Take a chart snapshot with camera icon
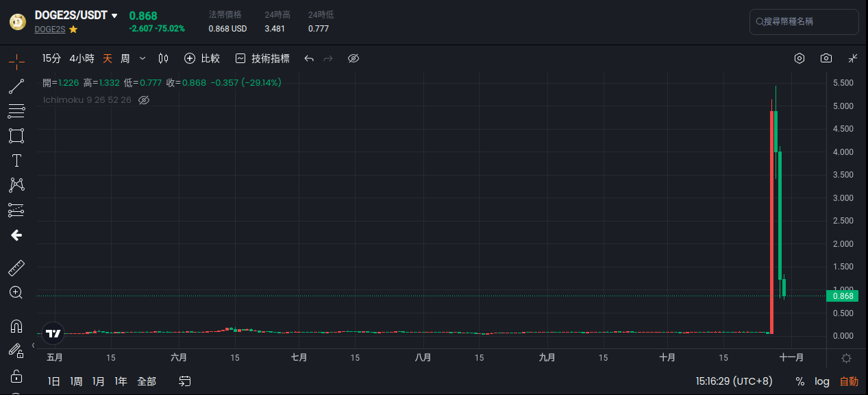The width and height of the screenshot is (868, 395). [x=826, y=58]
